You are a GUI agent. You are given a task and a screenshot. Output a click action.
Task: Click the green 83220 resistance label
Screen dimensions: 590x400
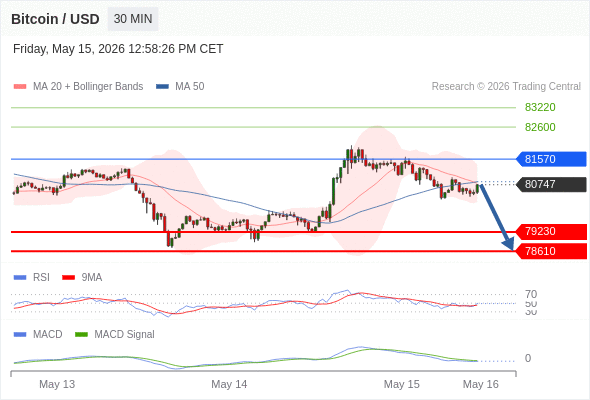(x=540, y=107)
